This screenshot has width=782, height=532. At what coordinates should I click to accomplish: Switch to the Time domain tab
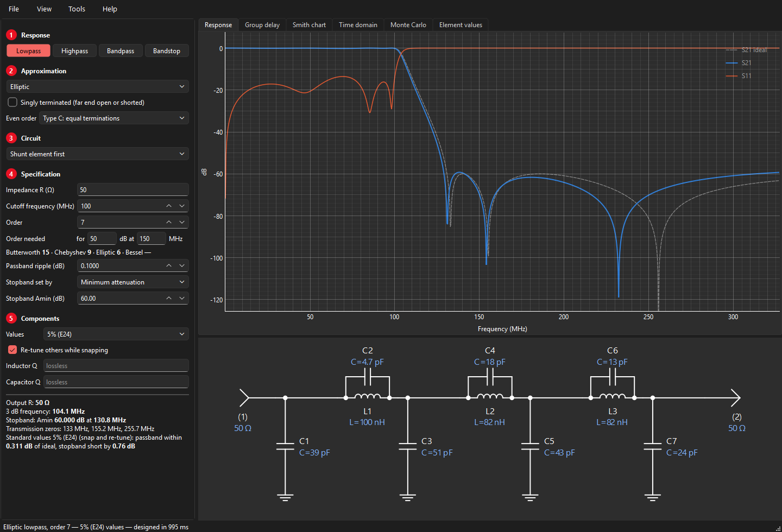pos(358,25)
